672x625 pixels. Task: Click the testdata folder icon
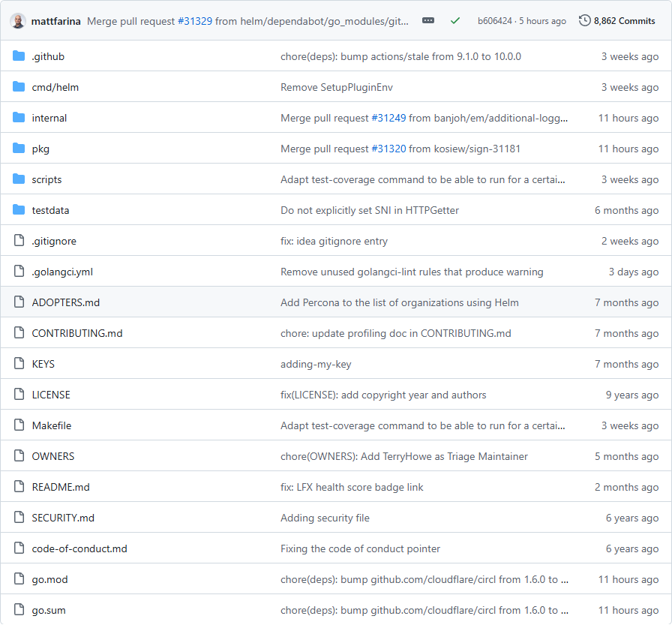point(19,210)
